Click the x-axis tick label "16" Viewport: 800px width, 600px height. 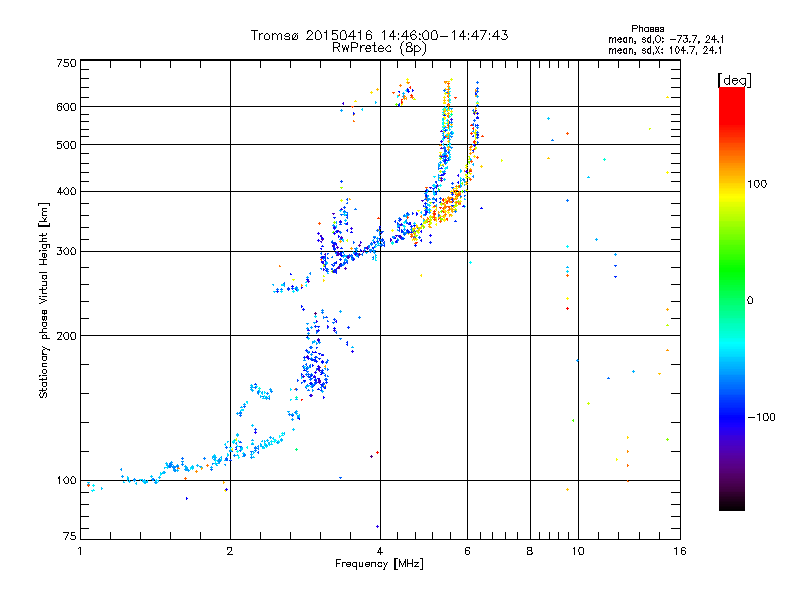pyautogui.click(x=680, y=551)
